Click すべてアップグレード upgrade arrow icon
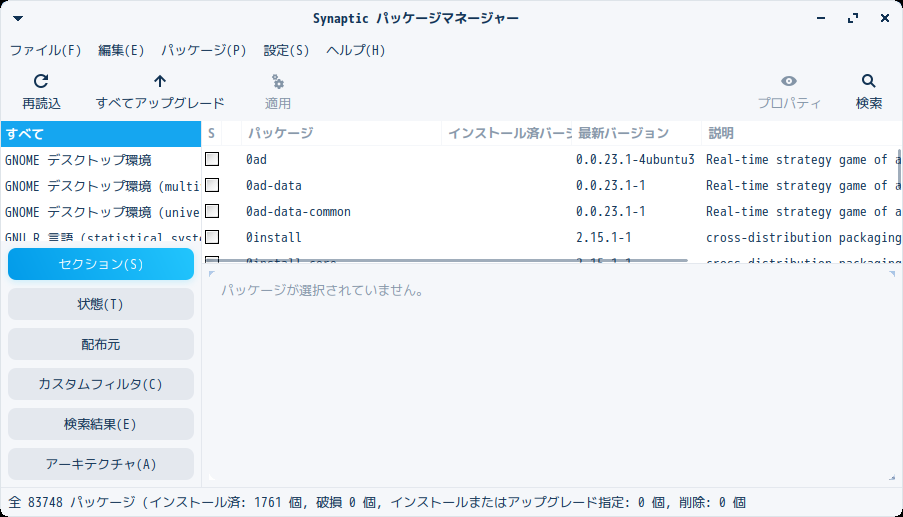Image resolution: width=903 pixels, height=517 pixels. (160, 81)
